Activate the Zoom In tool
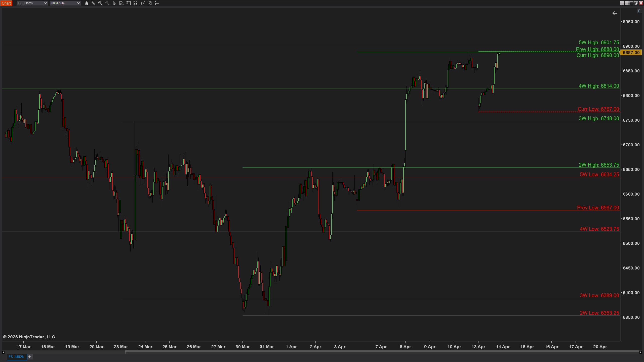Image resolution: width=644 pixels, height=362 pixels. pos(100,3)
